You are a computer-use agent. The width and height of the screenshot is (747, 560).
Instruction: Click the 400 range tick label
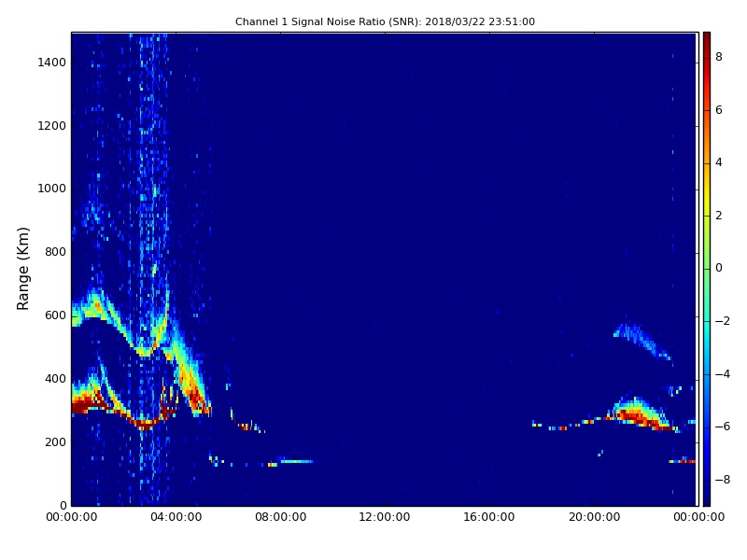[x=55, y=379]
